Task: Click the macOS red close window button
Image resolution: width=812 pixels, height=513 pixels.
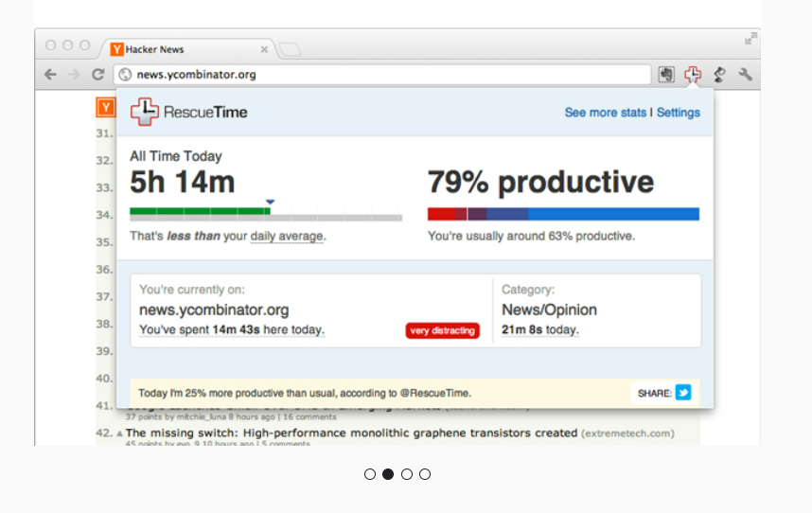Action: 51,45
